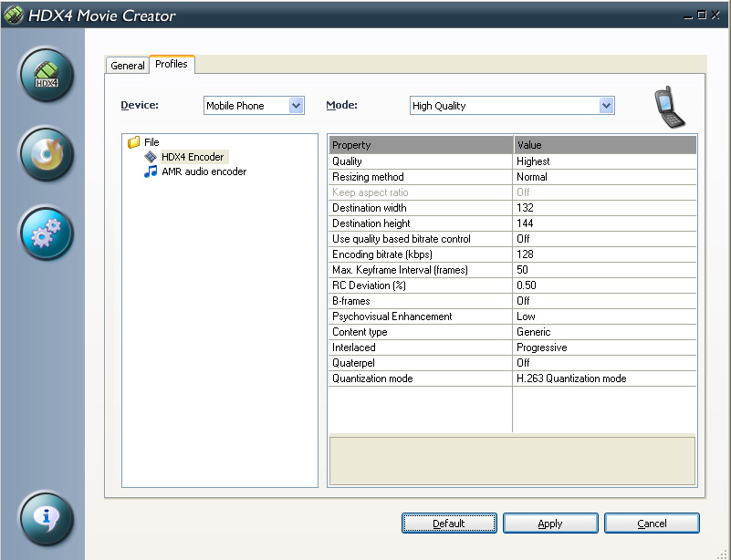This screenshot has width=731, height=560.
Task: Select the Interlaced property label
Action: tap(353, 347)
